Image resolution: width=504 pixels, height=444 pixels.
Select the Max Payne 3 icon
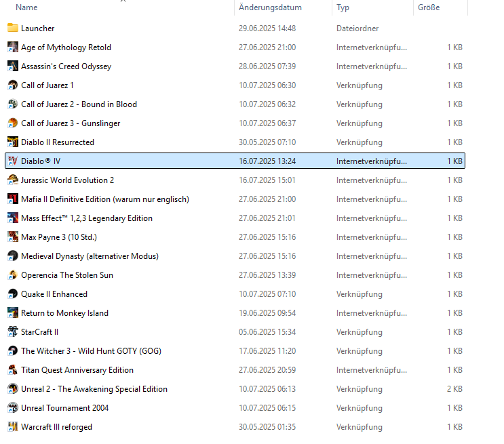[12, 237]
